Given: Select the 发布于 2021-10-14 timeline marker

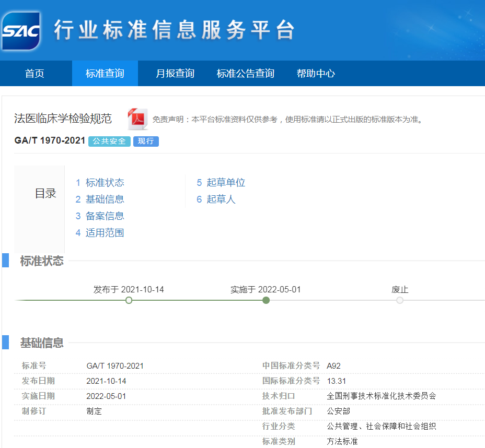Looking at the screenshot, I should click(x=129, y=300).
